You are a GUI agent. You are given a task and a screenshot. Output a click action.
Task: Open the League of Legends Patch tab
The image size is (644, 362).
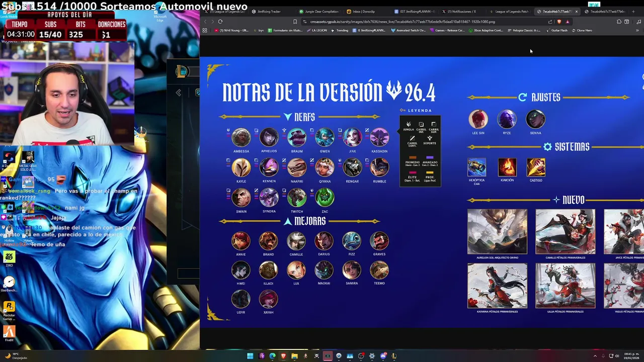pyautogui.click(x=509, y=11)
